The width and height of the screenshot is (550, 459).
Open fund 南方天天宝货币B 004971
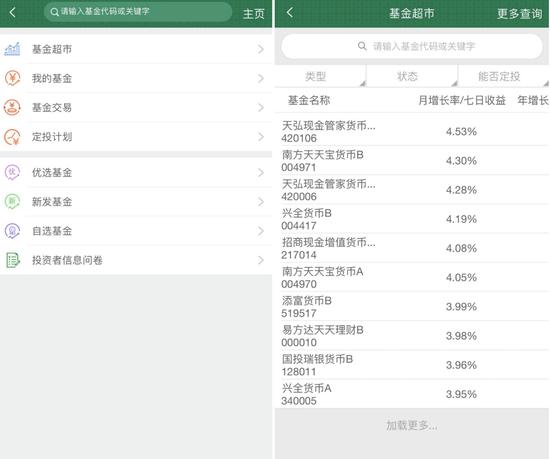[x=412, y=161]
